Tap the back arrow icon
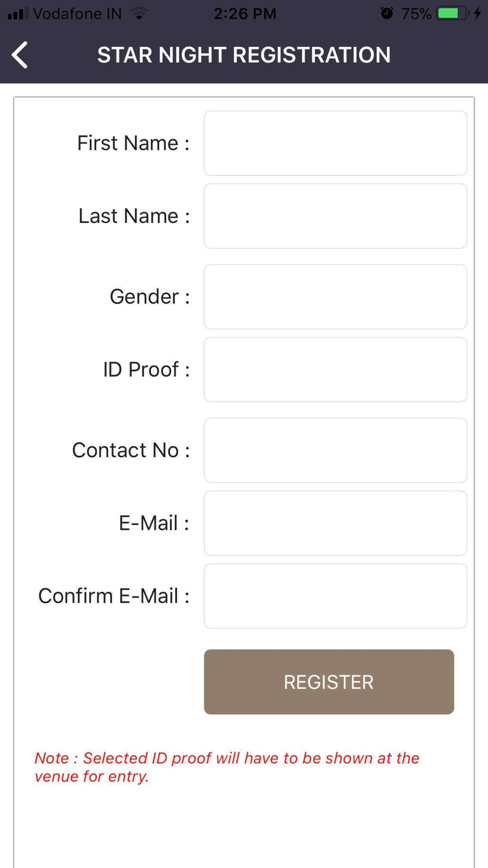The image size is (488, 868). click(x=20, y=55)
